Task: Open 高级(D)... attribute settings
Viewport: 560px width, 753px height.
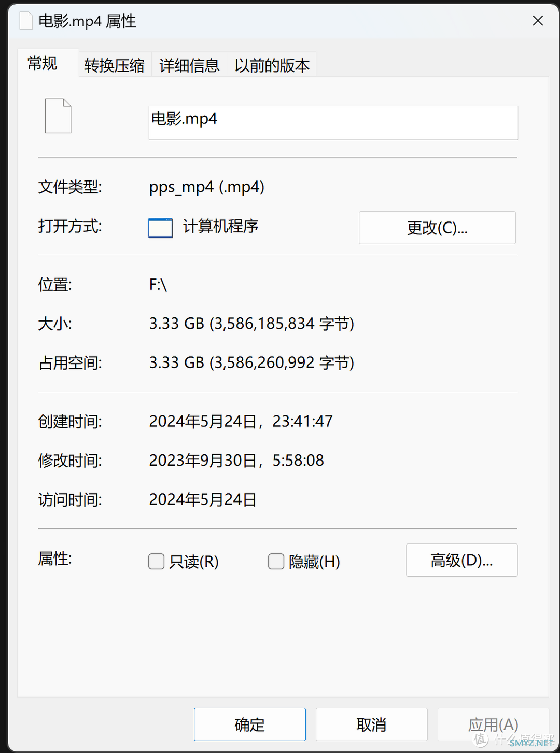Action: 461,560
